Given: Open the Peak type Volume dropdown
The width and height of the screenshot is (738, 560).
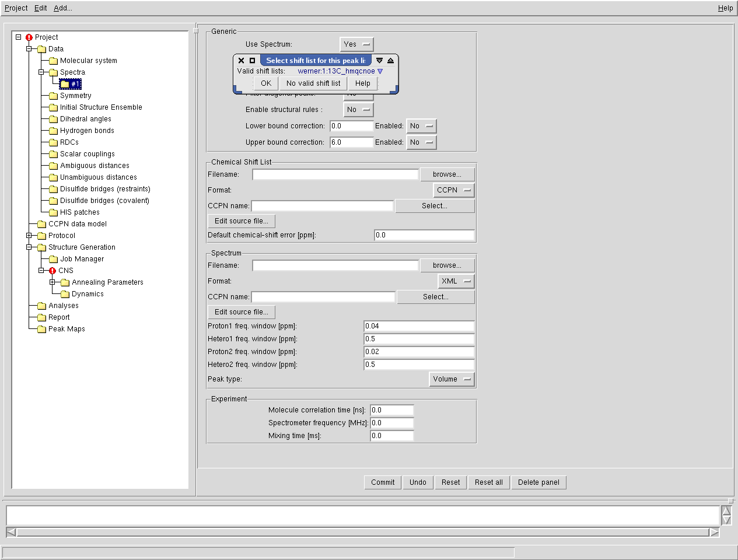Looking at the screenshot, I should click(x=452, y=379).
